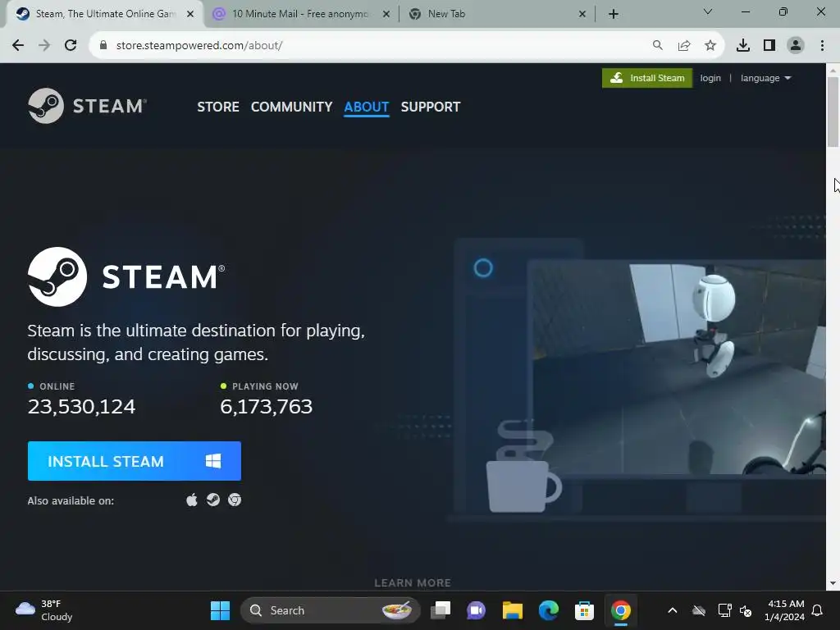The width and height of the screenshot is (840, 630).
Task: Open the weather widget showing 38°F Cloudy
Action: pyautogui.click(x=44, y=610)
